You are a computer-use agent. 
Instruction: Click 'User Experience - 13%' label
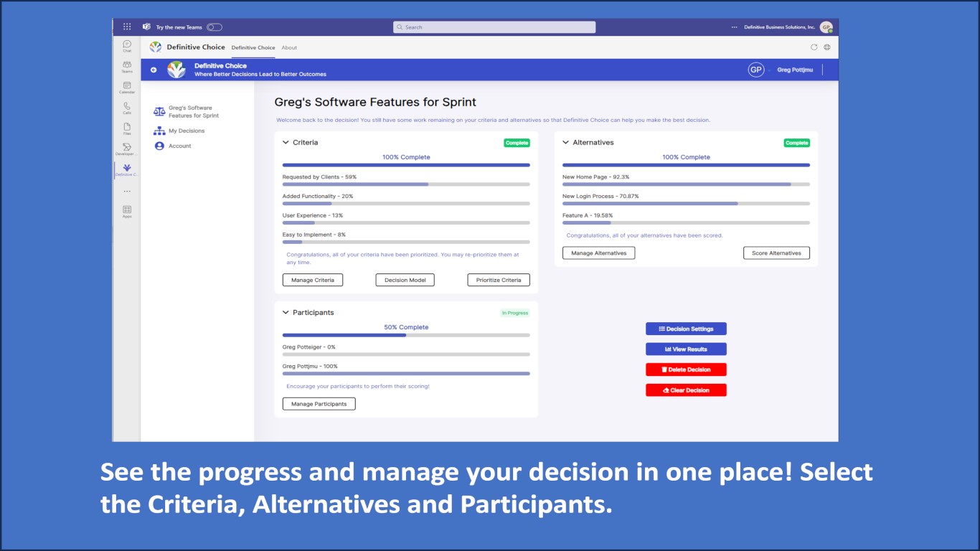click(313, 215)
